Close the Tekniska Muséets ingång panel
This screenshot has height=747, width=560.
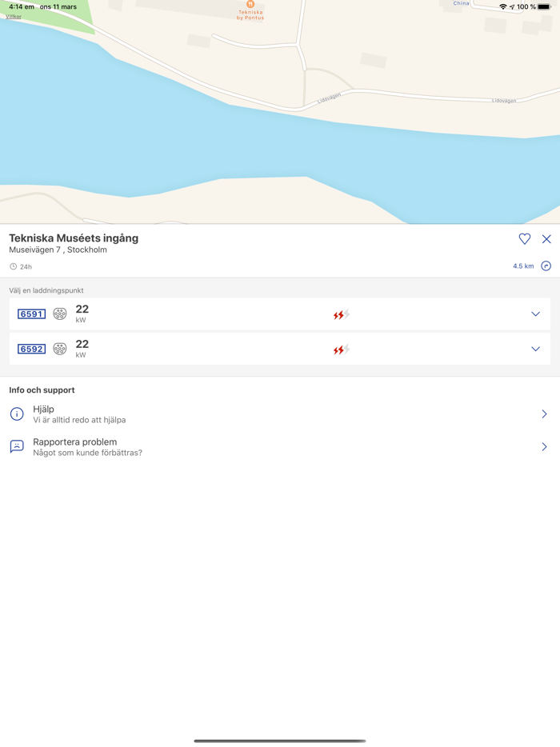coord(546,239)
